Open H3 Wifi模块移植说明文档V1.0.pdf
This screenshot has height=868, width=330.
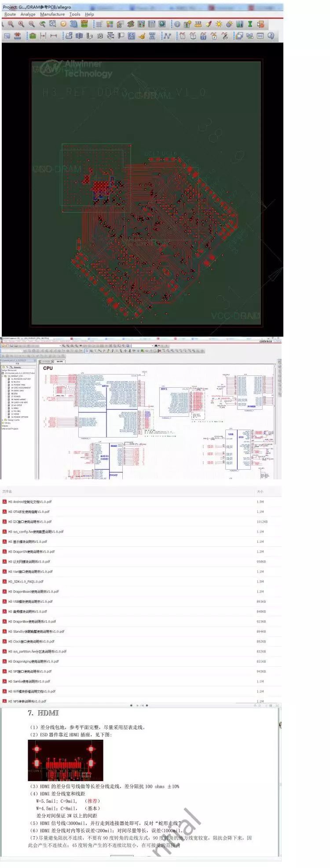coord(32,691)
